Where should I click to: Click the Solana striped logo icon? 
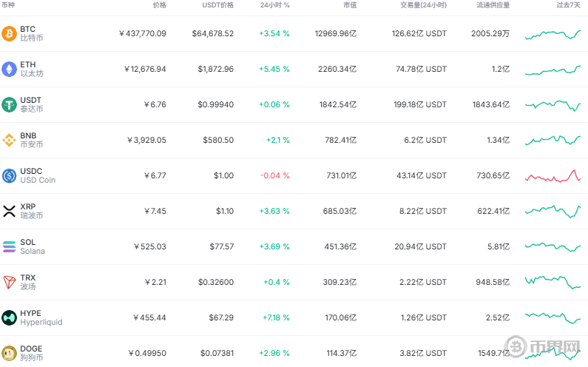tap(9, 246)
